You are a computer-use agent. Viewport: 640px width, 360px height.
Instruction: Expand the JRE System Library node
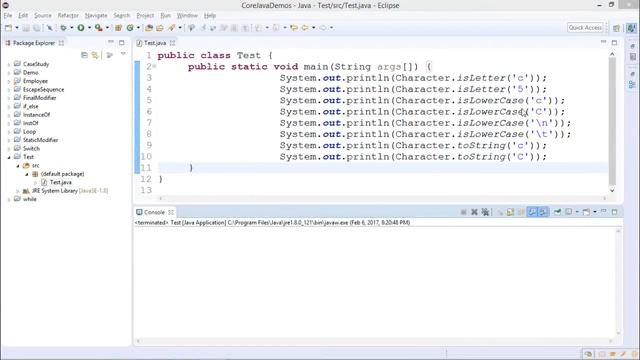tap(18, 191)
